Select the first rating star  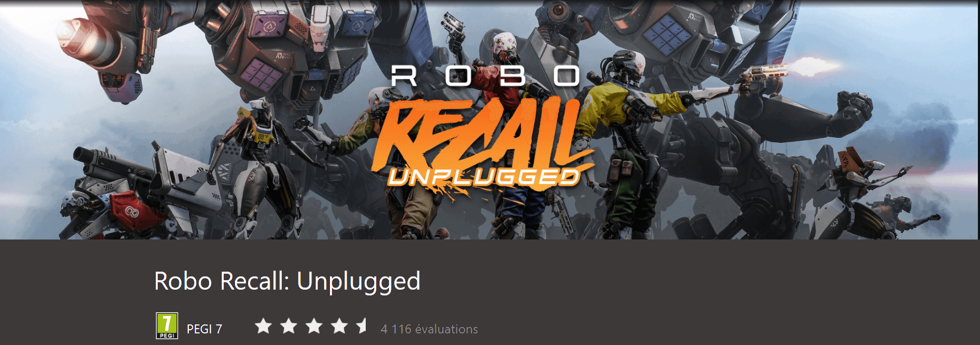tap(263, 326)
